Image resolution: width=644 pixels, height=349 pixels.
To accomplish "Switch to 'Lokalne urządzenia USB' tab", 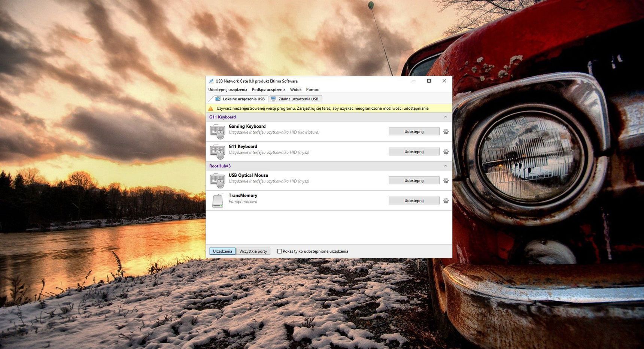I will 240,99.
